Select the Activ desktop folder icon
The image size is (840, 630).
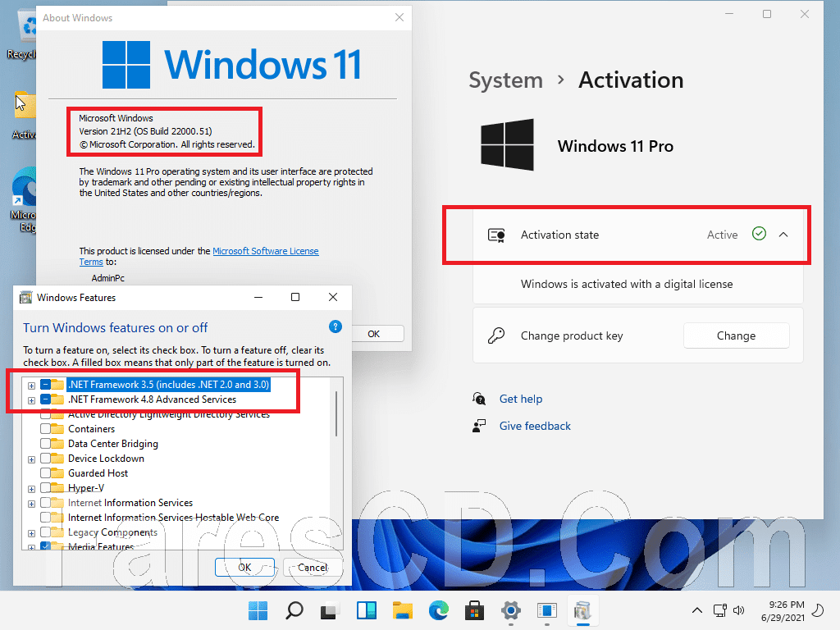click(25, 115)
